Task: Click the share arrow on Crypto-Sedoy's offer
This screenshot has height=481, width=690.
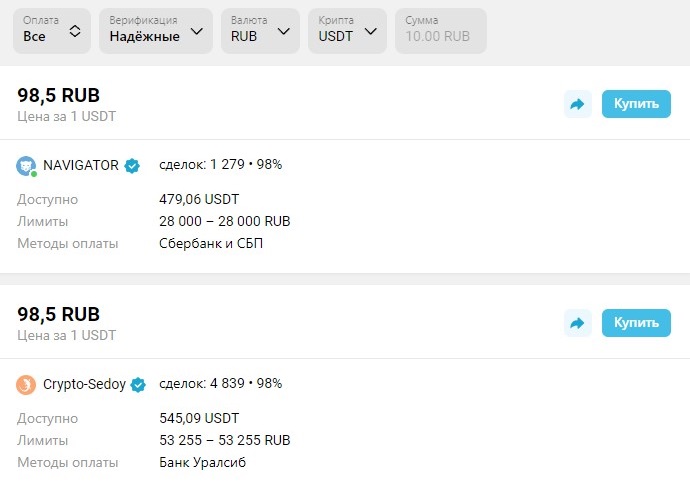Action: click(577, 323)
